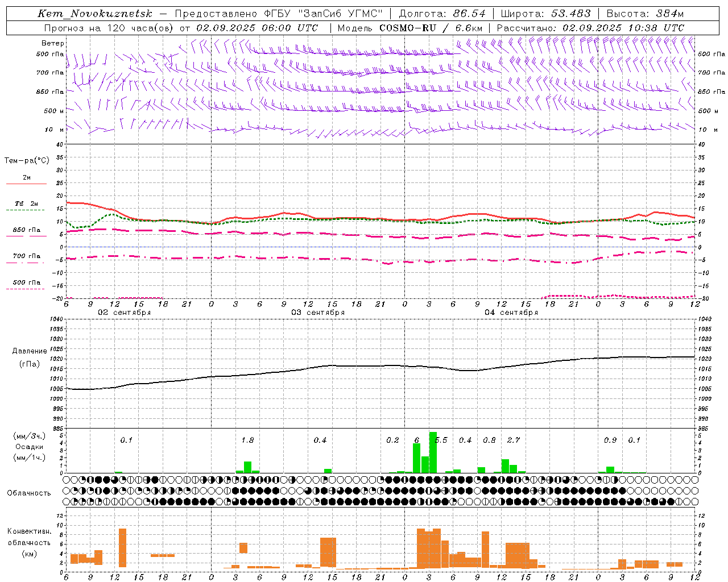Screen dimensions: 728x582
Task: Click the 'Давление' pressure label
Action: coord(29,351)
